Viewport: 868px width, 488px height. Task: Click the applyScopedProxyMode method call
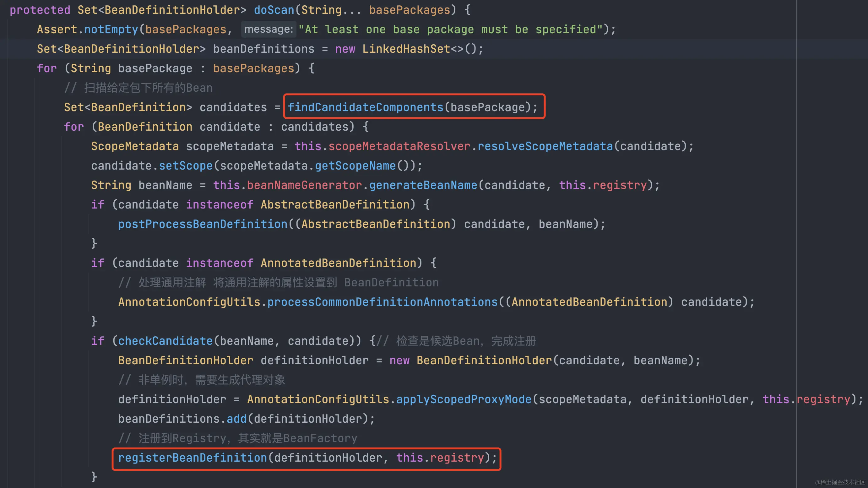(464, 399)
